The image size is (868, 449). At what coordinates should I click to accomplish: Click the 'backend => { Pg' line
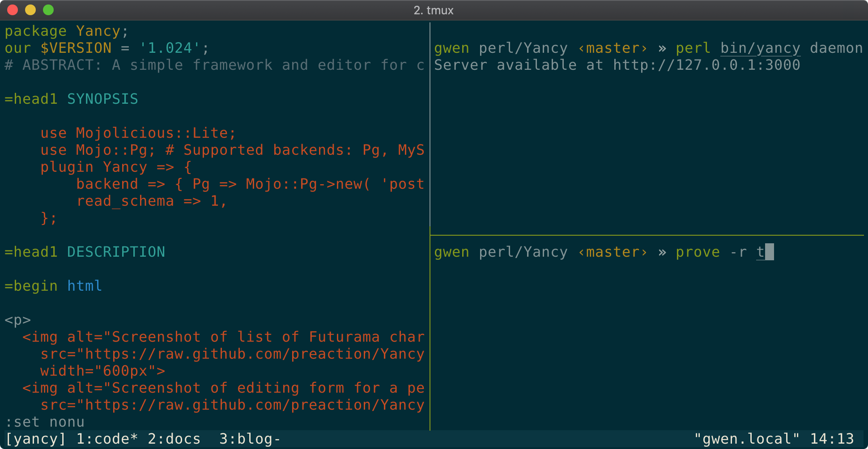point(250,184)
